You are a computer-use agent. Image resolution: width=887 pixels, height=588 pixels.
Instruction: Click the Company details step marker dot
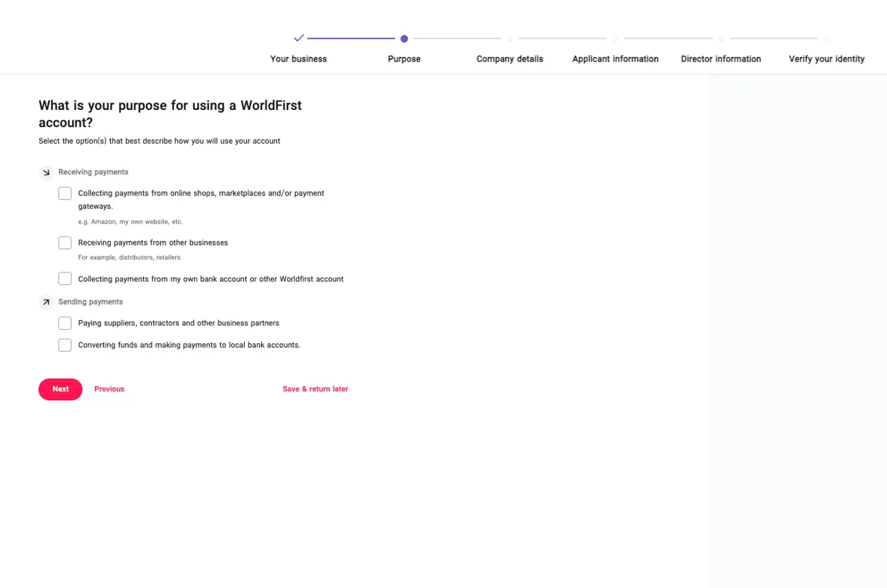[x=510, y=39]
